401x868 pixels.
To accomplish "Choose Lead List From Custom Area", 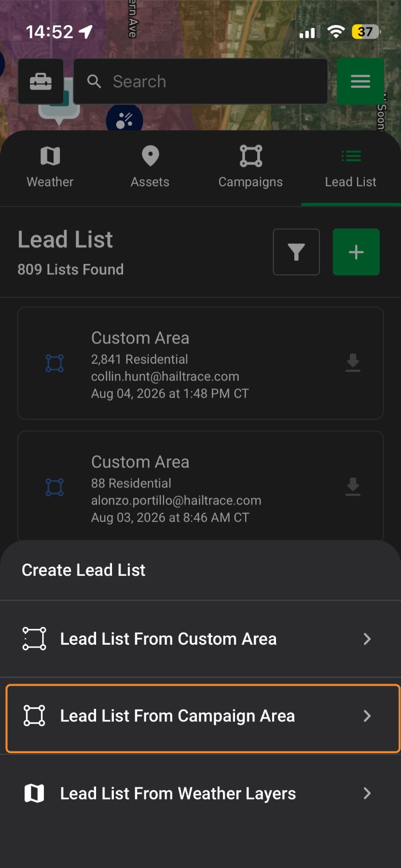I will pyautogui.click(x=200, y=639).
